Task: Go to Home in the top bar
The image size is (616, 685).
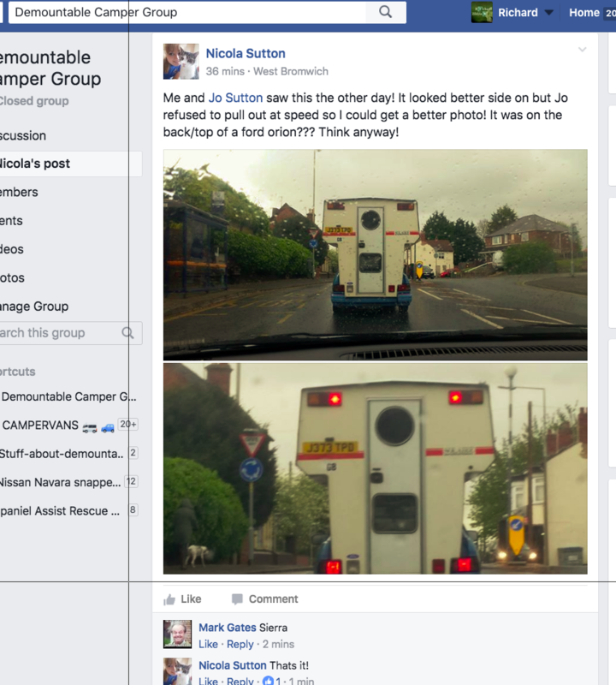Action: click(583, 13)
